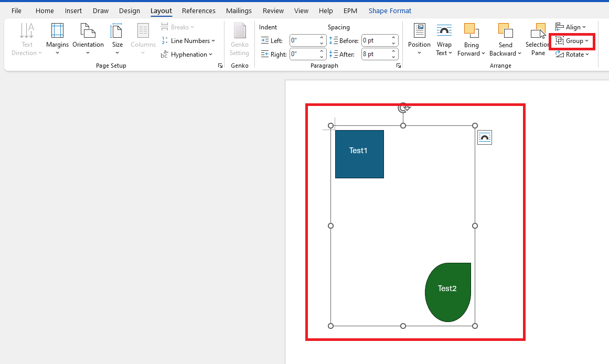The width and height of the screenshot is (609, 364).
Task: Click the rotation handle above the selection
Action: [x=403, y=108]
